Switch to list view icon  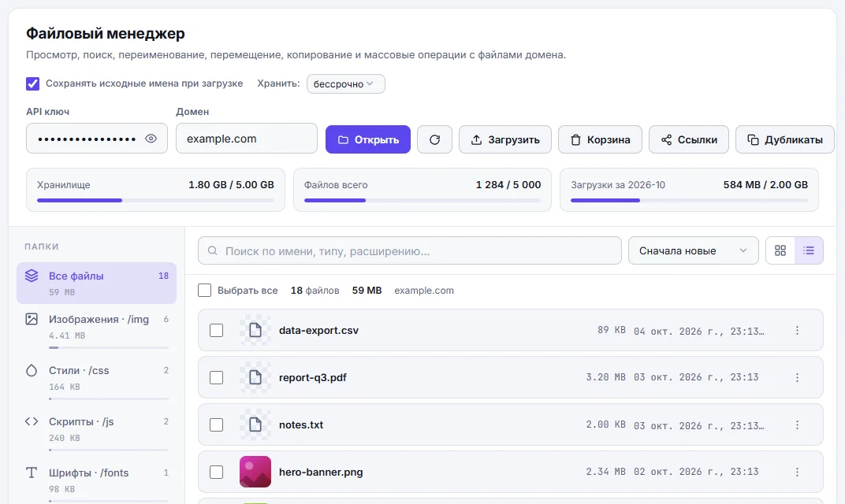pyautogui.click(x=809, y=250)
